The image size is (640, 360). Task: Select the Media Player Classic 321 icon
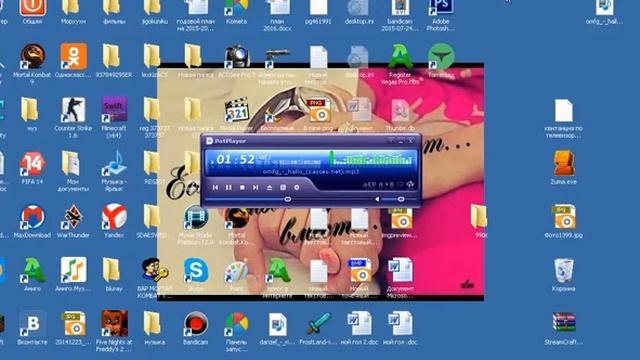(237, 115)
